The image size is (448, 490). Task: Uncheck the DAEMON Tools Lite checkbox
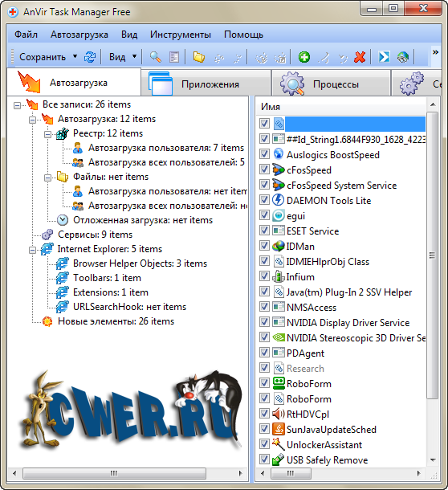click(x=264, y=200)
